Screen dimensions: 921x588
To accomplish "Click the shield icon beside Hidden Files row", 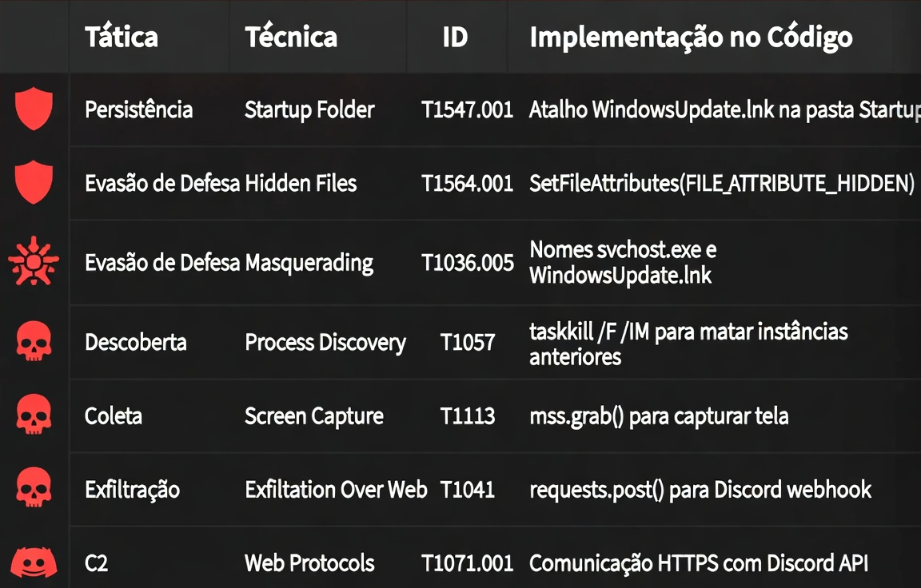I will (34, 183).
